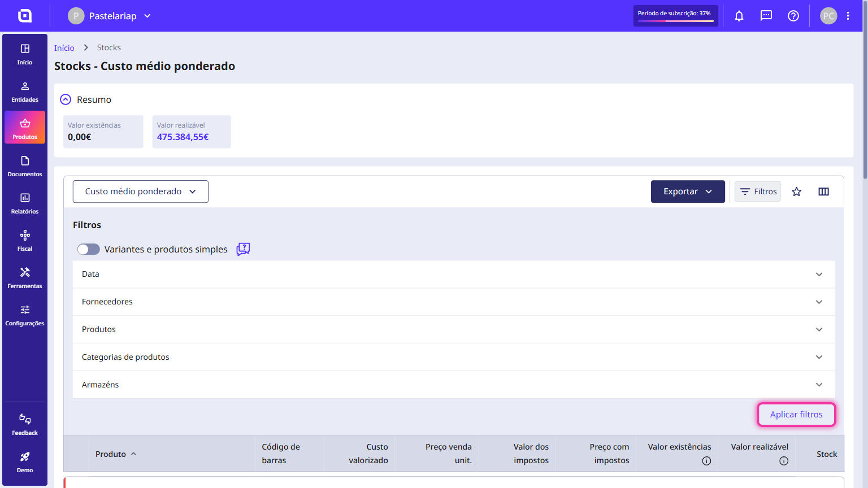Expand the Fornecedores filter
The height and width of the screenshot is (488, 868).
[x=454, y=302]
